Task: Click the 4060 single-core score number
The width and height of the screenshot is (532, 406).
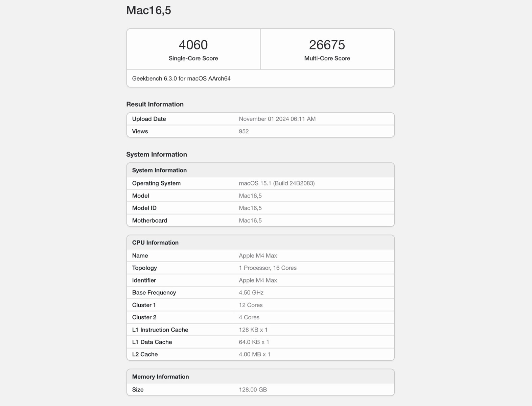Action: [193, 45]
